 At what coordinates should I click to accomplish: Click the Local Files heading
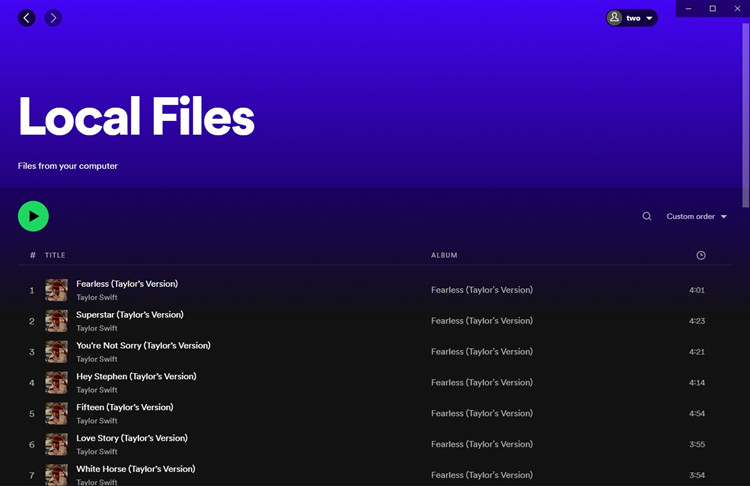(136, 116)
